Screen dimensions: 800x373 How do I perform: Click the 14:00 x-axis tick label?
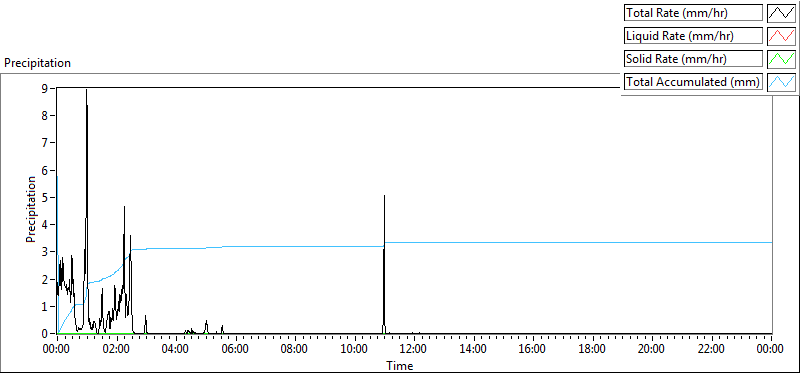474,350
